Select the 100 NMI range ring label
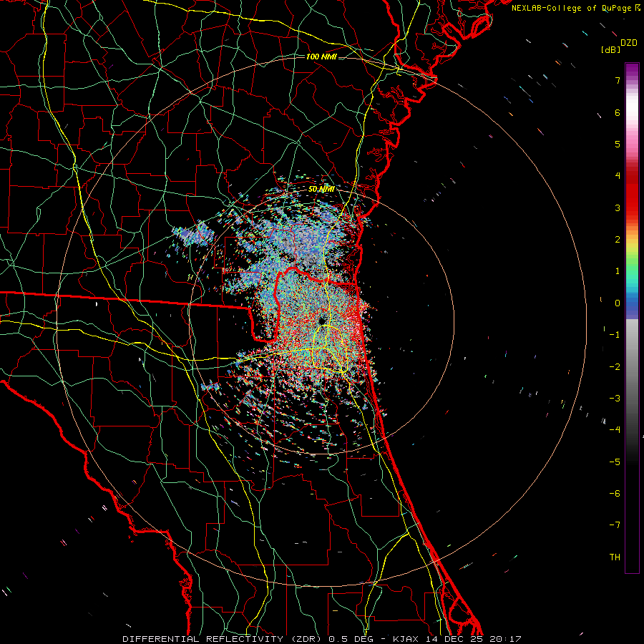Image resolution: width=644 pixels, height=644 pixels. [321, 57]
